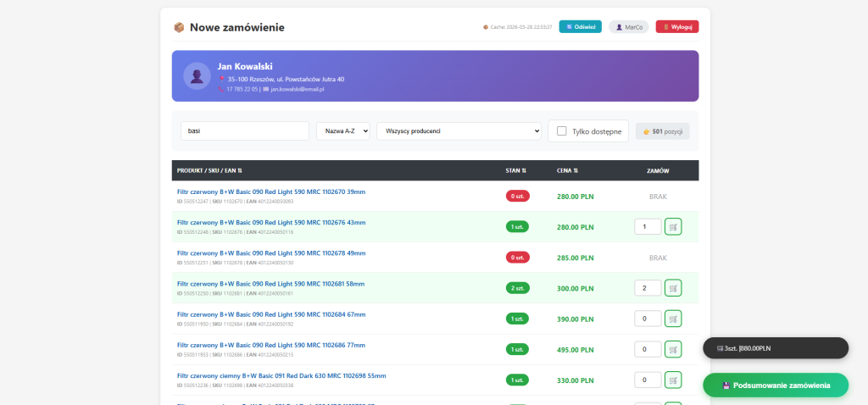Open the cart summary 3szt. 880.00 PLN pill
Viewport: 868px width, 405px height.
[x=775, y=348]
